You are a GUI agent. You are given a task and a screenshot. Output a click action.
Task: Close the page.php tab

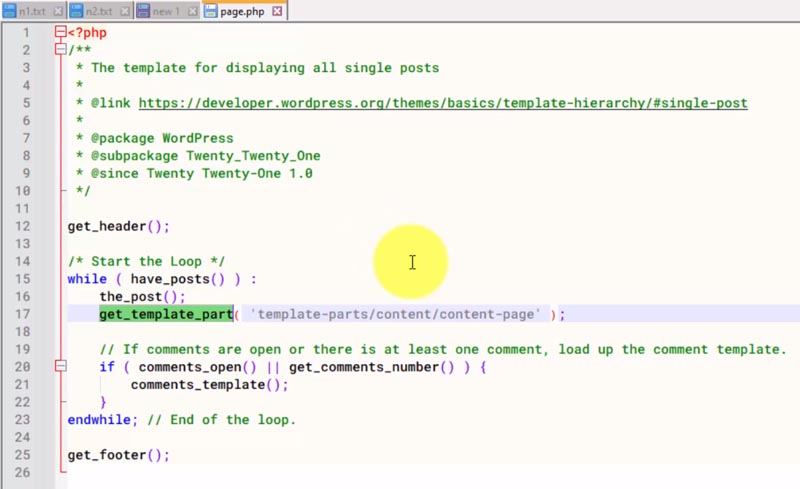click(277, 11)
